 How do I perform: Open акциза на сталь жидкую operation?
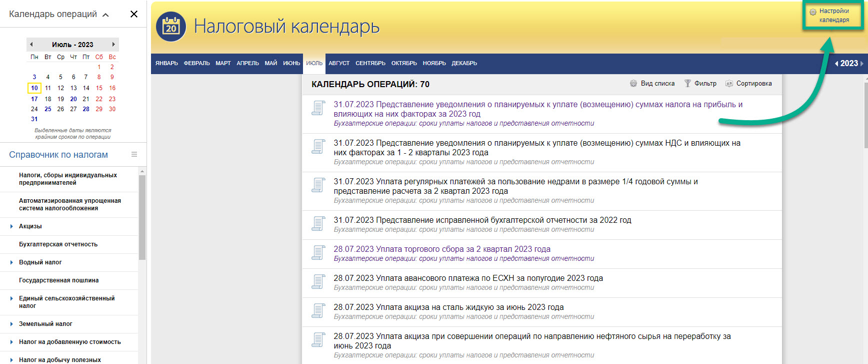pyautogui.click(x=448, y=307)
